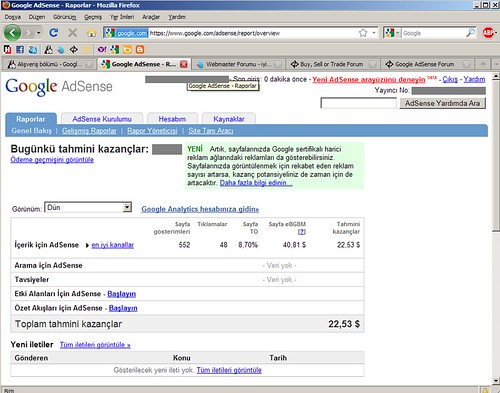
Task: Open Site Tanı Aracı link
Action: [x=211, y=131]
